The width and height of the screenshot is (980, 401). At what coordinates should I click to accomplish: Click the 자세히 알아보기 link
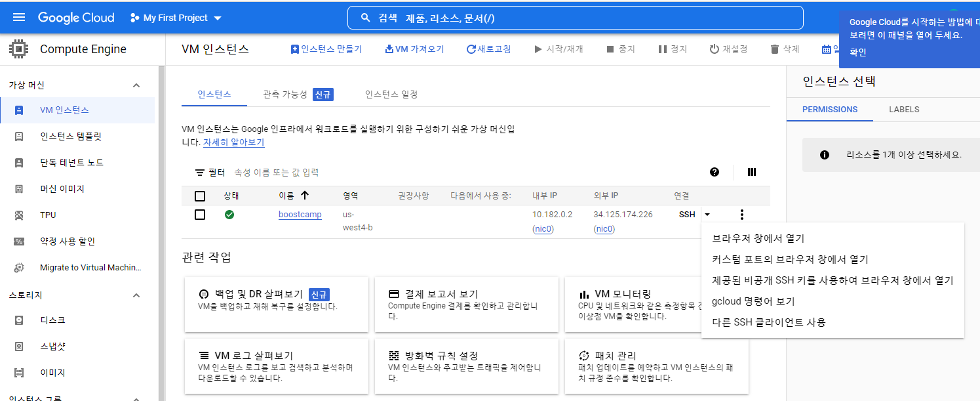click(x=234, y=142)
